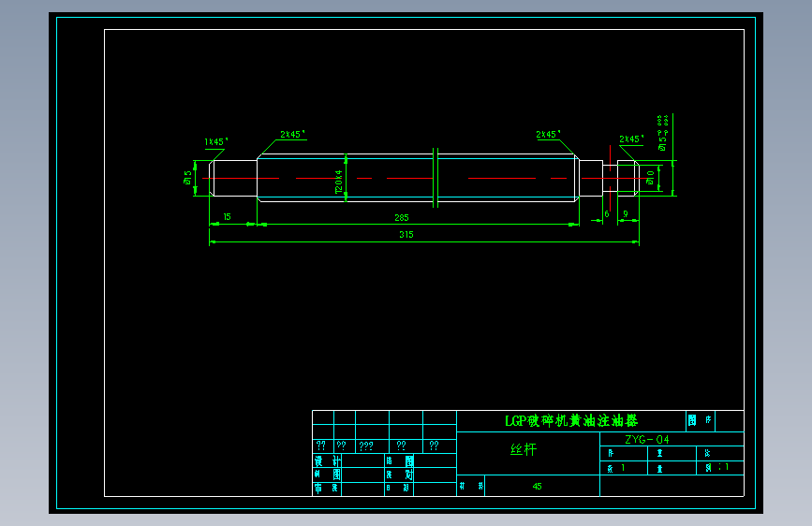Click the 1x45° chamfer annotation
The image size is (812, 526).
[216, 141]
